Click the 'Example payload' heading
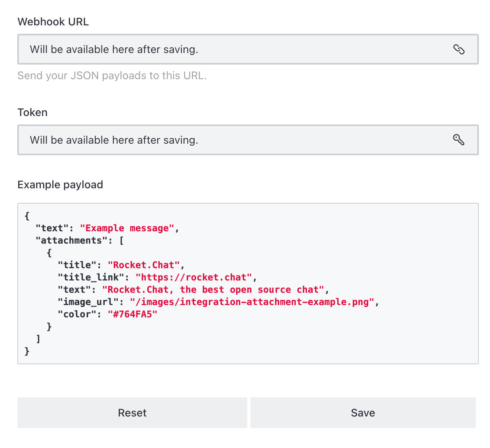Viewport: 490px width, 448px height. click(x=60, y=185)
